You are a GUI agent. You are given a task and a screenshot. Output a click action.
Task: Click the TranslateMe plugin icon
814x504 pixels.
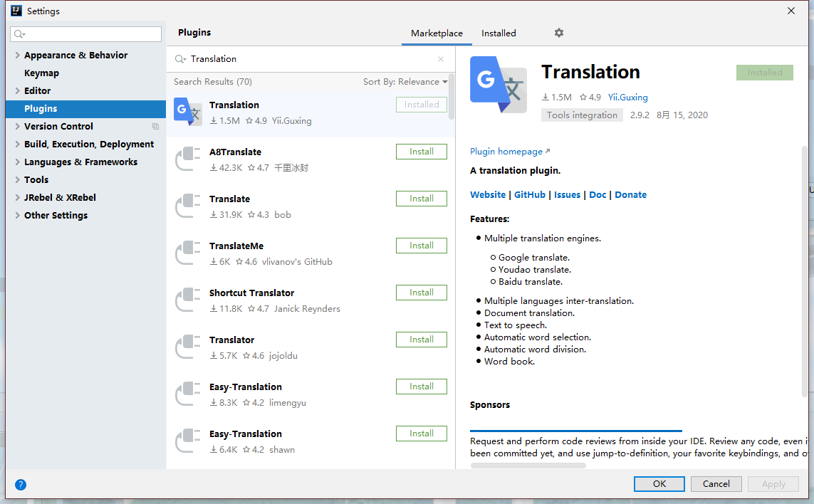(x=188, y=253)
